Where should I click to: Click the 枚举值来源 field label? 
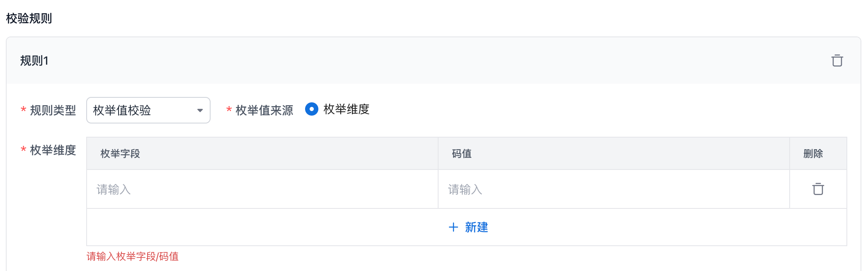tap(264, 110)
